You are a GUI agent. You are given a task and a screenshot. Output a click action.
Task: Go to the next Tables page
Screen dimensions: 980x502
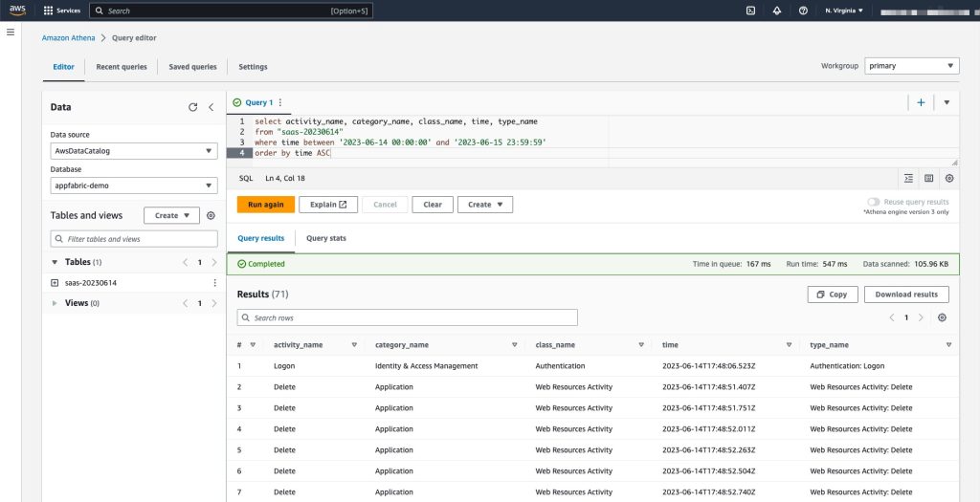click(214, 262)
